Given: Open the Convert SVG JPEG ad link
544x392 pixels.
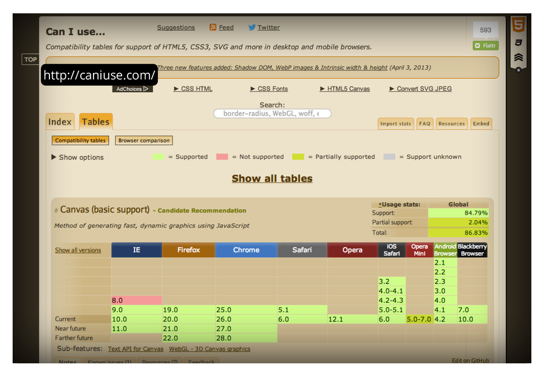Looking at the screenshot, I should 421,89.
